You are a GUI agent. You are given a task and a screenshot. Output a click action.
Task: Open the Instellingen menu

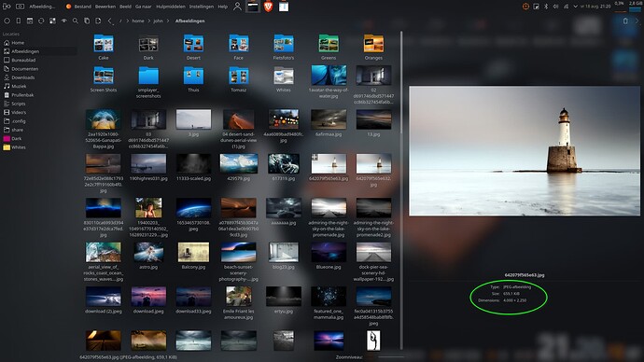click(x=202, y=7)
